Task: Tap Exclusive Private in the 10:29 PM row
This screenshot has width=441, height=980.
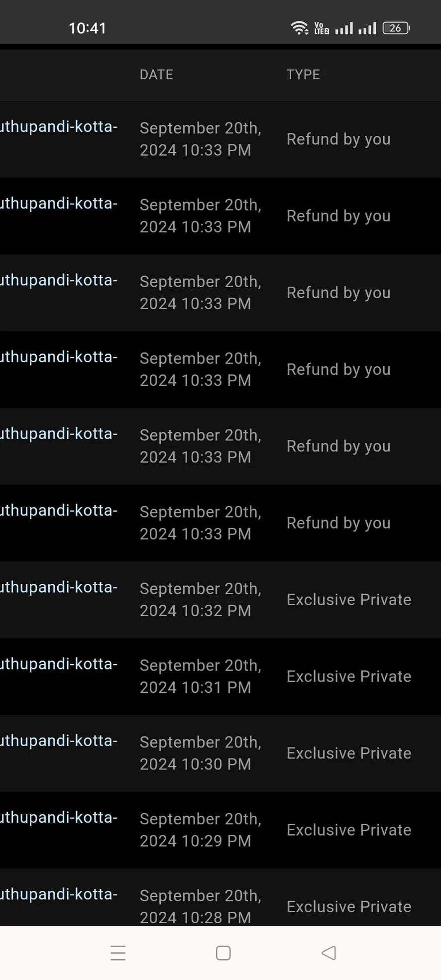Action: [x=349, y=830]
